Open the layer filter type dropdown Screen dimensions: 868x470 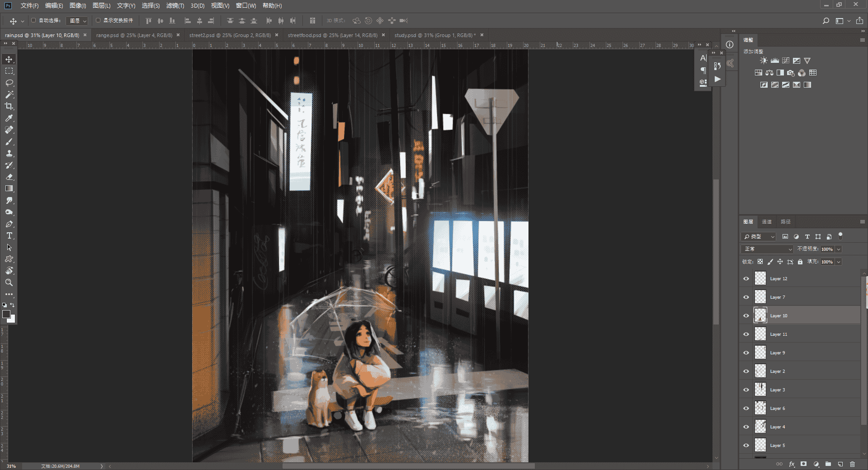tap(759, 236)
